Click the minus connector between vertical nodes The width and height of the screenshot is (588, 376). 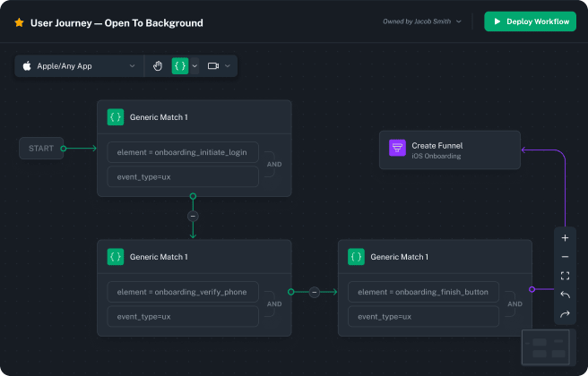click(x=193, y=217)
